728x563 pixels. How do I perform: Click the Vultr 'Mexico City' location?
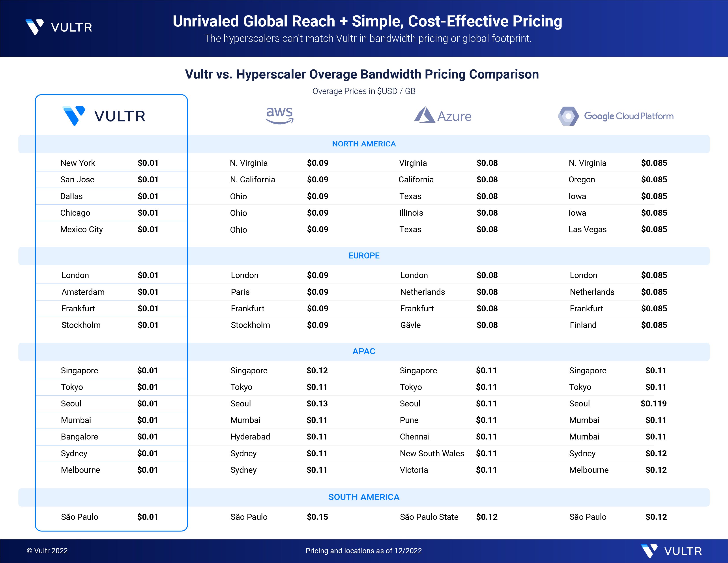coord(82,230)
